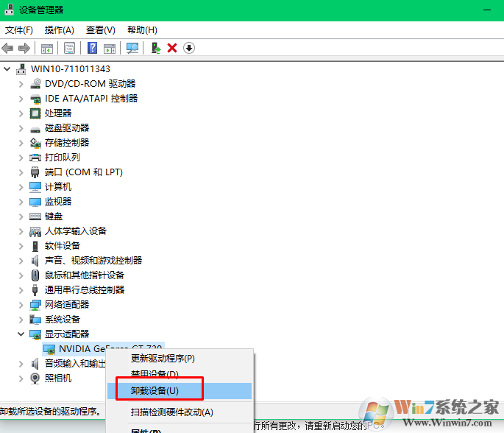Select the 键盘 device category
This screenshot has width=504, height=433.
tap(53, 216)
